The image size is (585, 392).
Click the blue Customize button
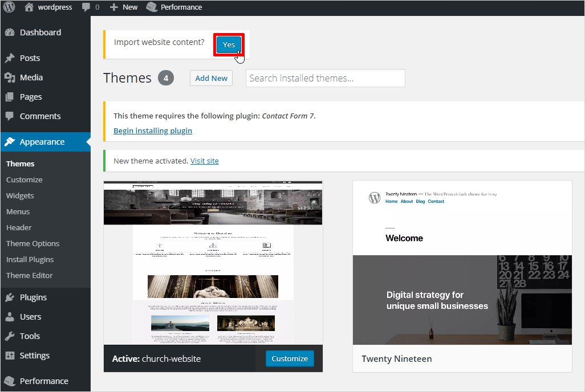click(290, 358)
